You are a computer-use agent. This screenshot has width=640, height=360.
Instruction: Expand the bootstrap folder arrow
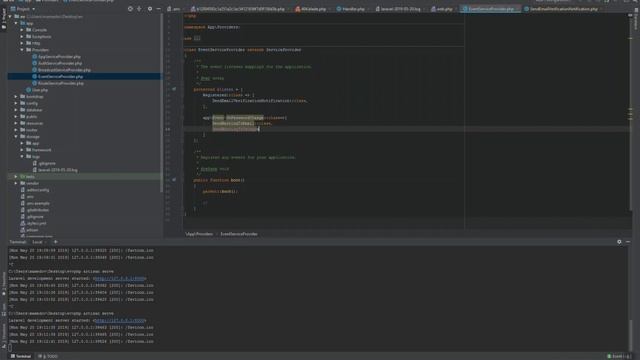[x=16, y=97]
